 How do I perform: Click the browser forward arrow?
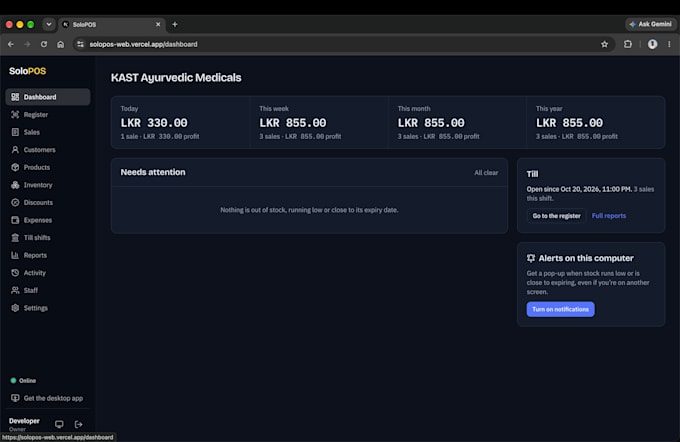(27, 44)
